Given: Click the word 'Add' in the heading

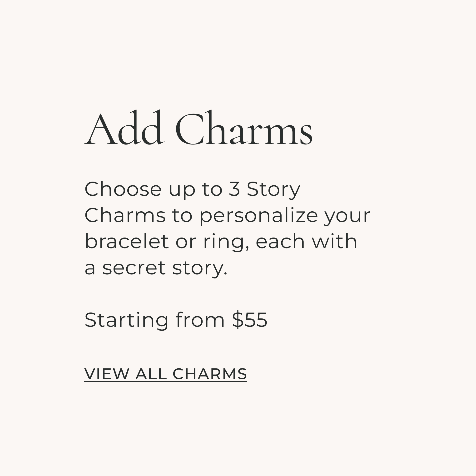Looking at the screenshot, I should coord(124,128).
